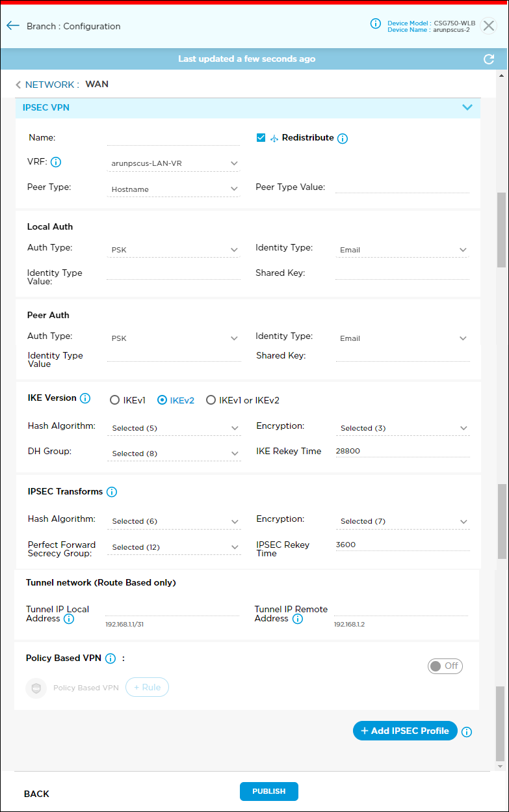
Task: Select the IKEv1 radio button
Action: 115,400
